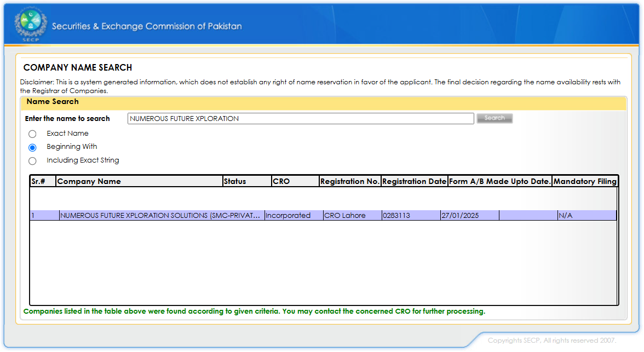Click the N/A mandatory filing cell
Viewport: 644px width, 352px height.
[x=587, y=215]
